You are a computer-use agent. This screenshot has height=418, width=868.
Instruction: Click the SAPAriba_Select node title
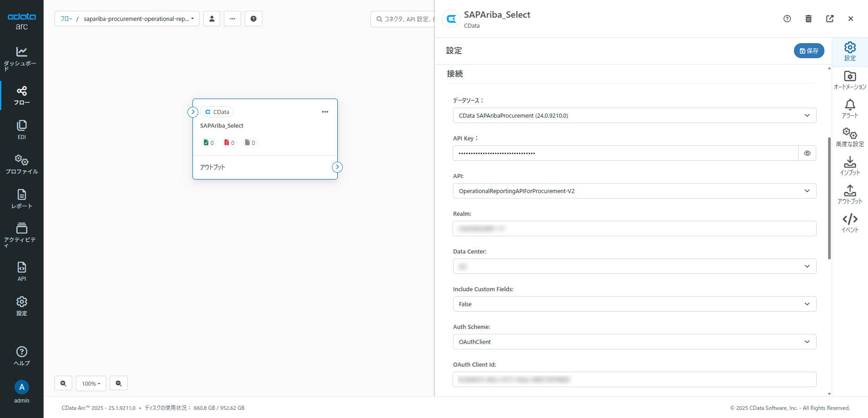pyautogui.click(x=222, y=125)
